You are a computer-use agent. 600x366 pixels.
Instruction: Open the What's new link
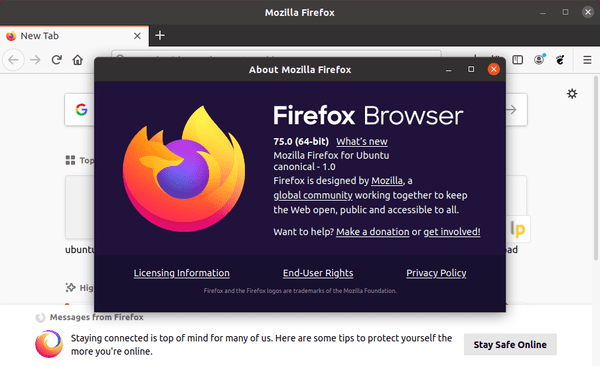(x=362, y=141)
